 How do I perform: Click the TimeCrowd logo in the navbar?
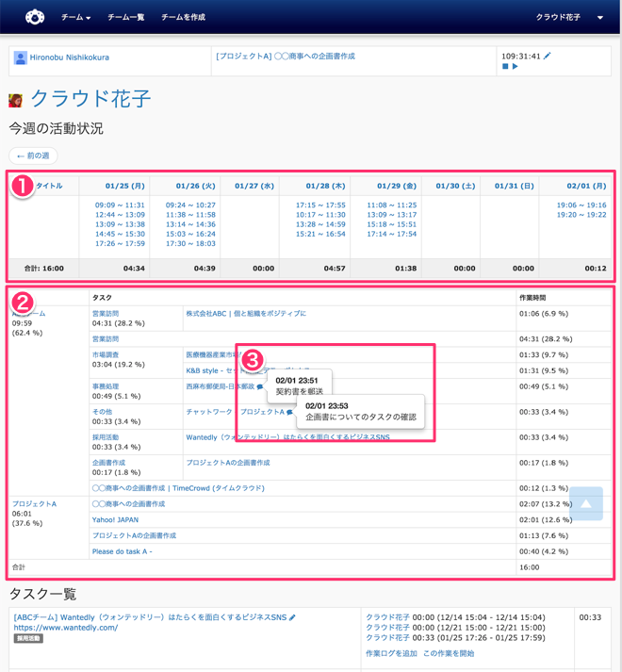pos(34,17)
